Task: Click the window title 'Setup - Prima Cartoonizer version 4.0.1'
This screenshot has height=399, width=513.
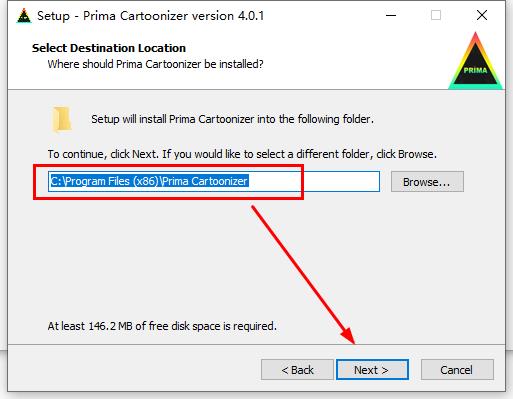Action: pyautogui.click(x=150, y=16)
